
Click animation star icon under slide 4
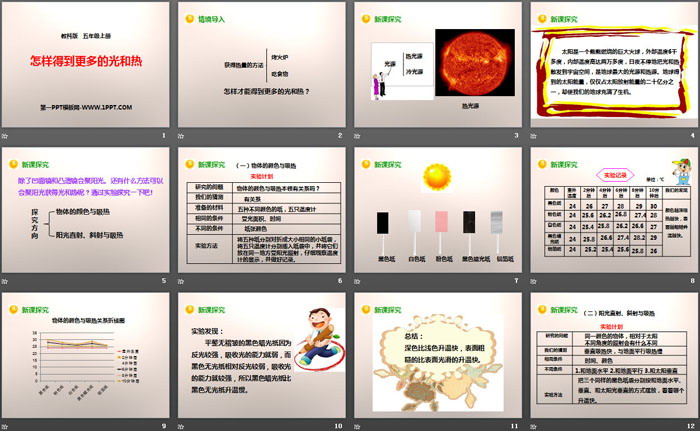533,136
